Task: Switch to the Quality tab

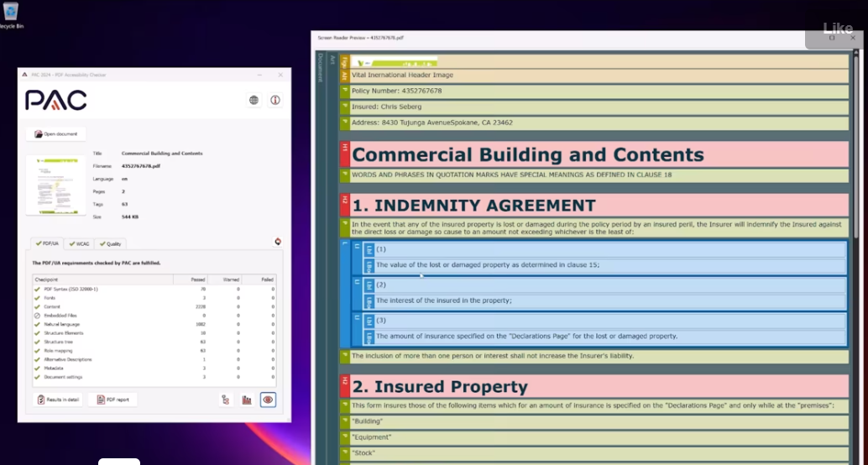Action: 111,243
